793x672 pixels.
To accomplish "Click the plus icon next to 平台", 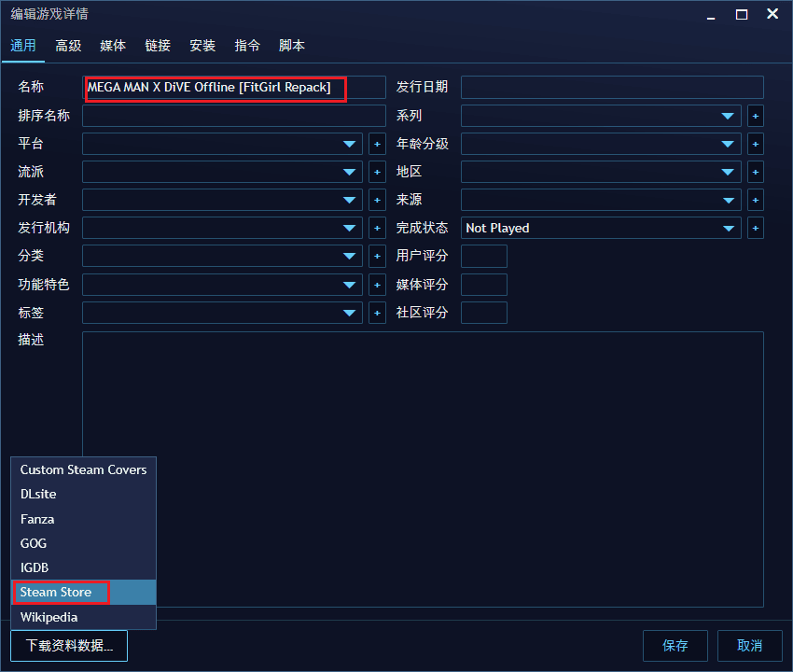I will [x=377, y=144].
